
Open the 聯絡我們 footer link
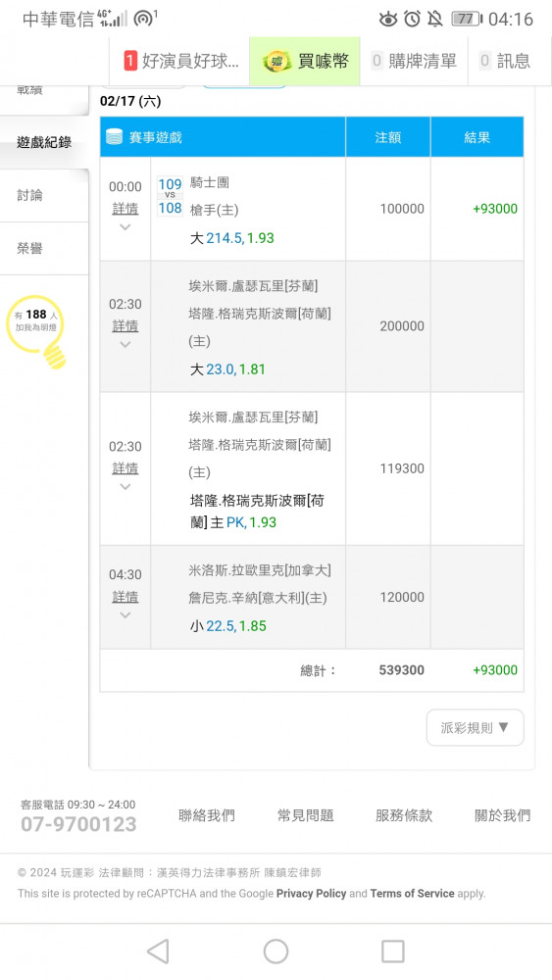[x=207, y=815]
